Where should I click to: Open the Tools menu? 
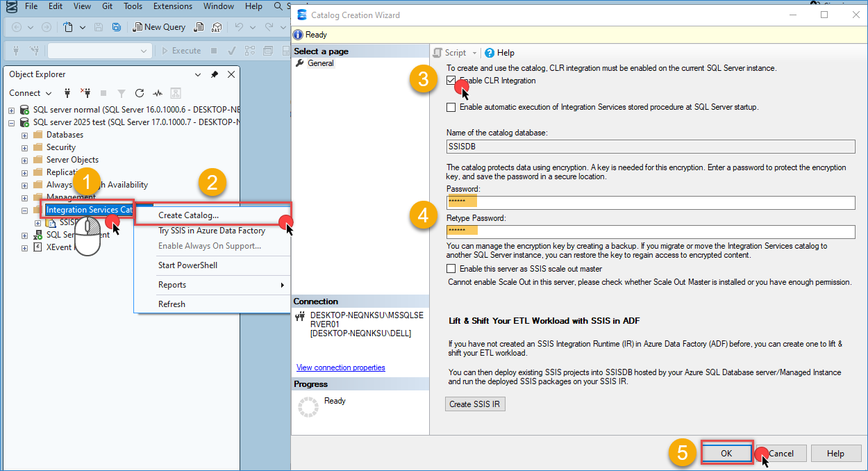[133, 6]
